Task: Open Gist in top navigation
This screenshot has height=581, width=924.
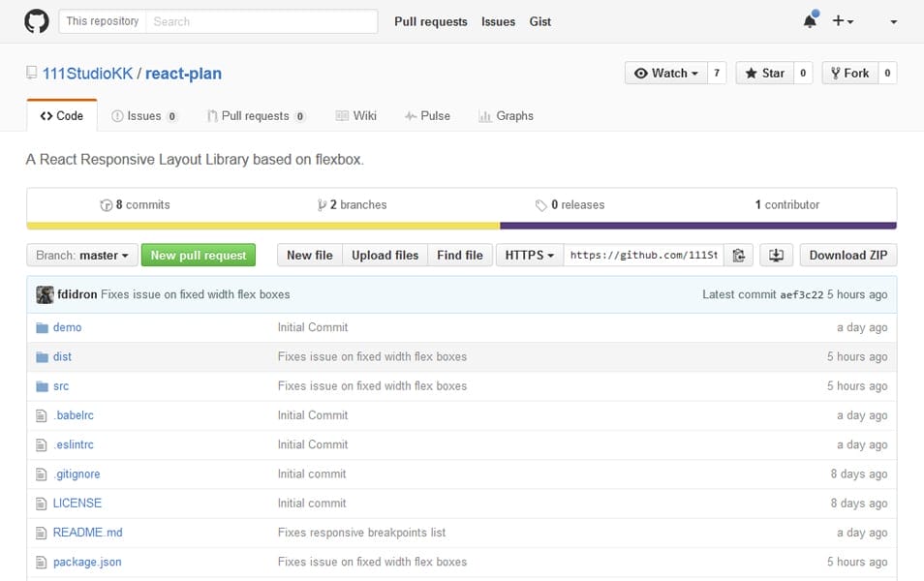Action: [x=539, y=22]
